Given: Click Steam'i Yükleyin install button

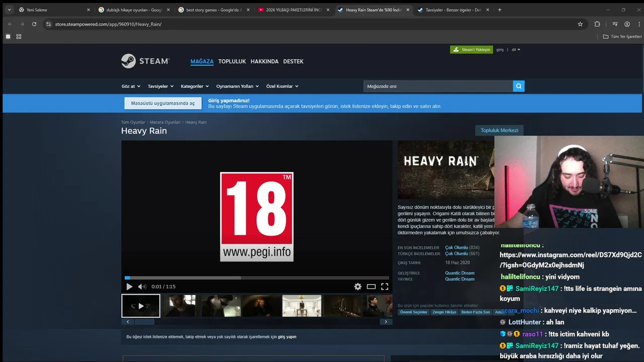Looking at the screenshot, I should pyautogui.click(x=471, y=50).
